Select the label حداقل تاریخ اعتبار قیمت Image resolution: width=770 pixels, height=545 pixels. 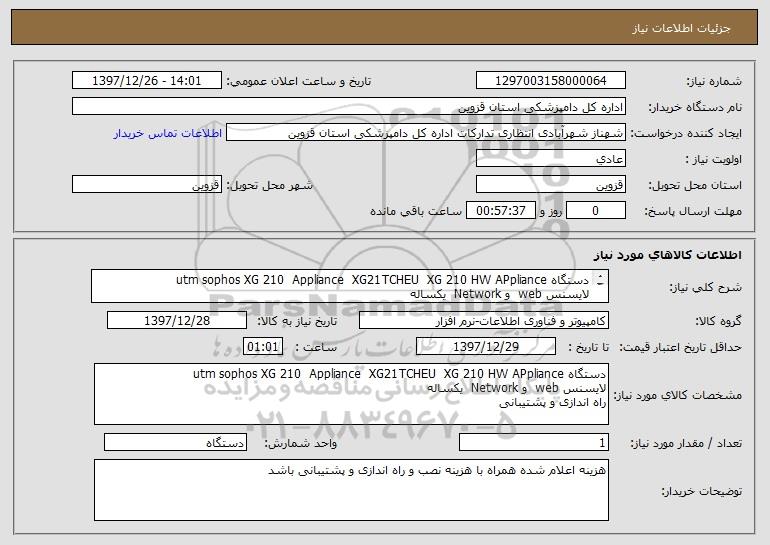coord(680,348)
